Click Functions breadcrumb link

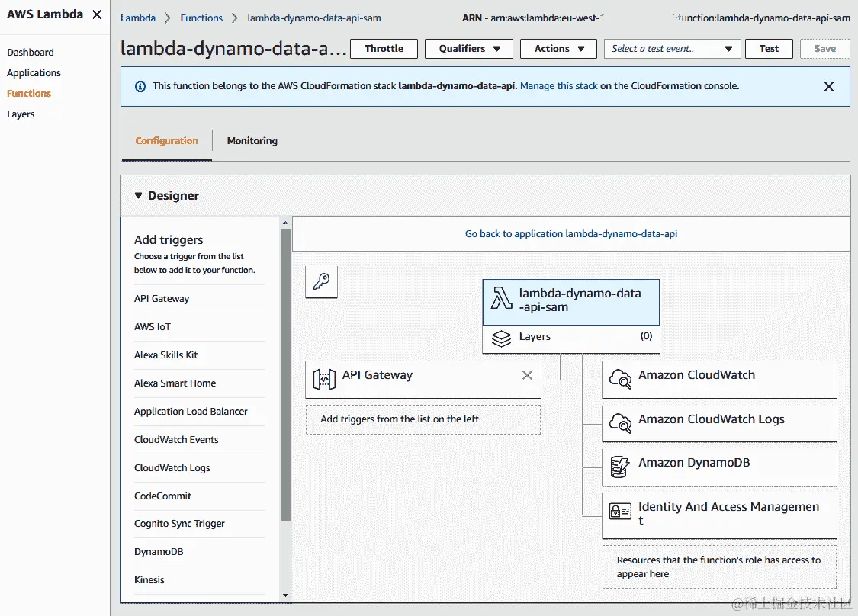[201, 18]
